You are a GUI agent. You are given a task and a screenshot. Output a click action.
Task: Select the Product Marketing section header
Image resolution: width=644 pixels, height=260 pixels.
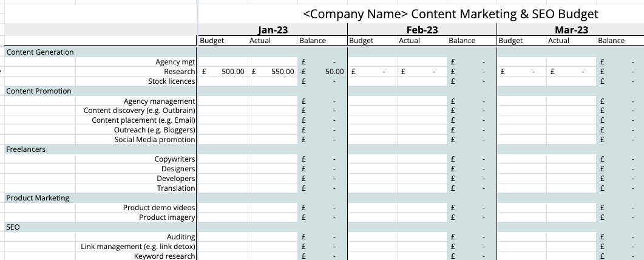[38, 198]
